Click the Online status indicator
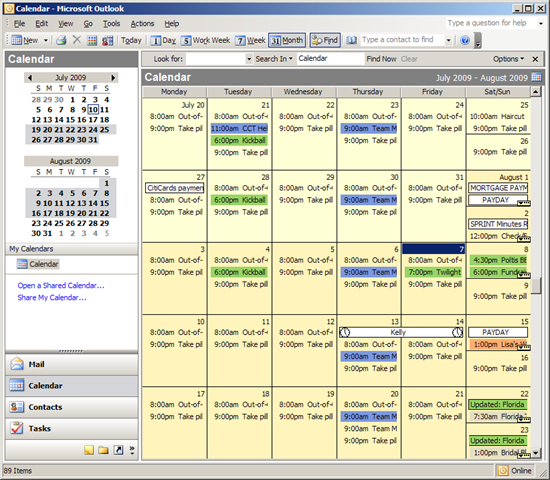Image resolution: width=550 pixels, height=480 pixels. [515, 471]
